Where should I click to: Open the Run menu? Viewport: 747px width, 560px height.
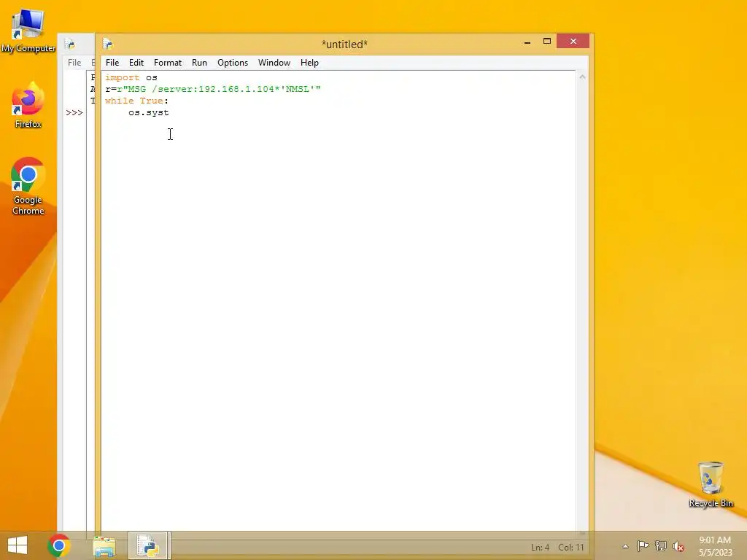(x=199, y=63)
